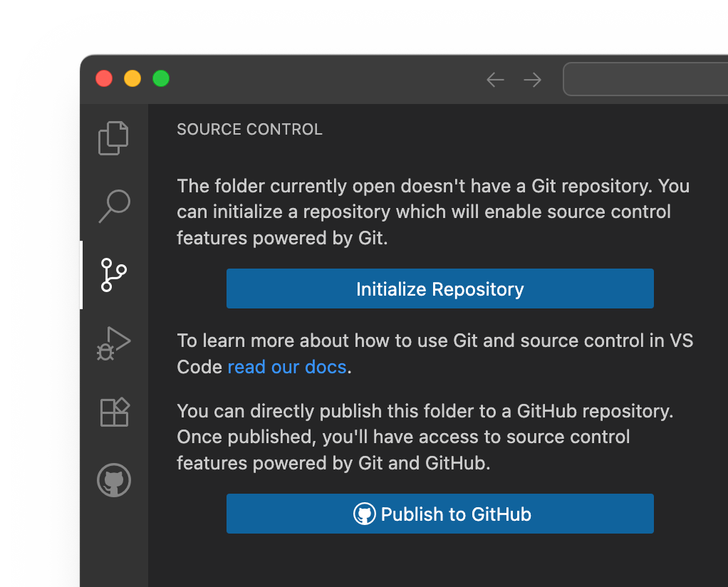Open the Explorer view in the activity bar

pyautogui.click(x=113, y=138)
